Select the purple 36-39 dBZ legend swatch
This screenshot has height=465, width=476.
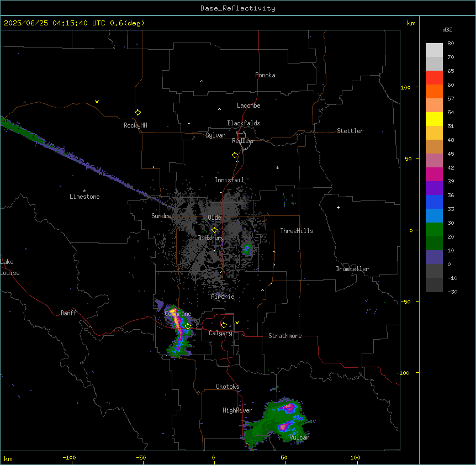point(434,188)
